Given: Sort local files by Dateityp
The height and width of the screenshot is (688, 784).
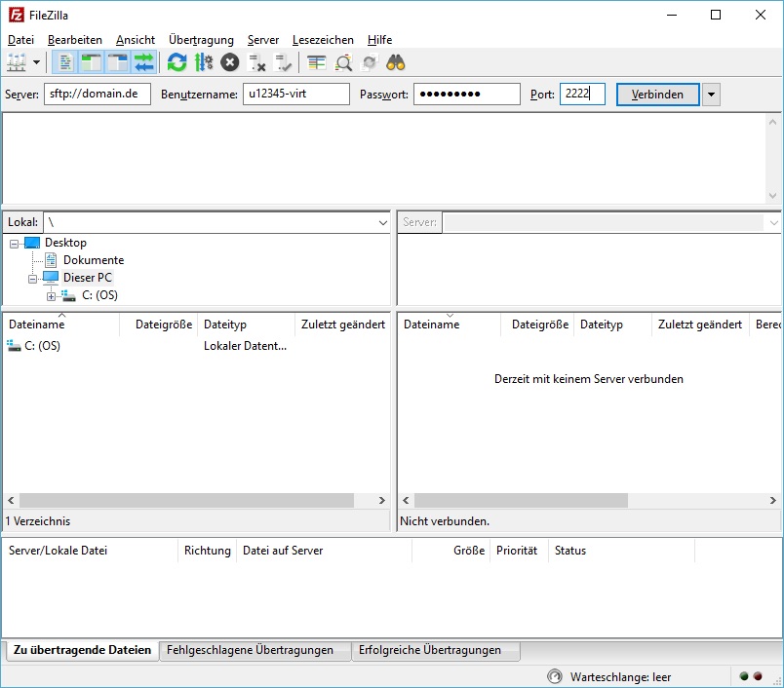Looking at the screenshot, I should [x=247, y=325].
